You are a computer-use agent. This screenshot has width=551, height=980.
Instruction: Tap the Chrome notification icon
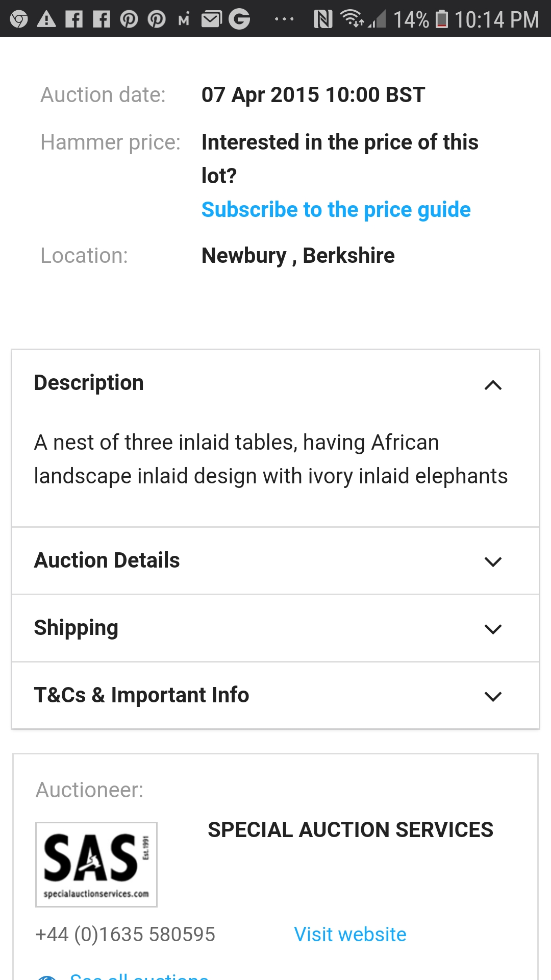pyautogui.click(x=19, y=19)
